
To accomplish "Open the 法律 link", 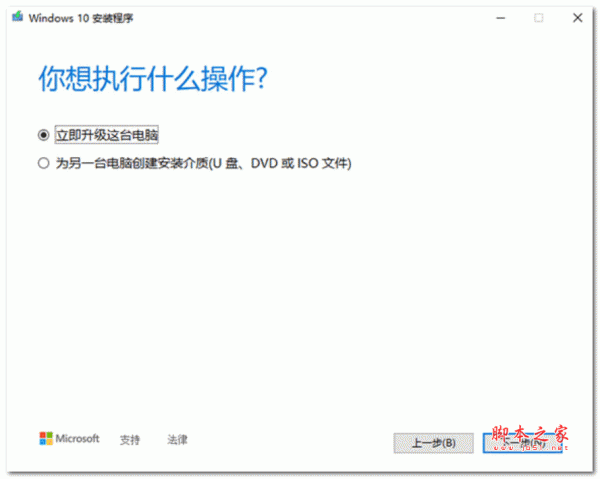I will tap(177, 440).
